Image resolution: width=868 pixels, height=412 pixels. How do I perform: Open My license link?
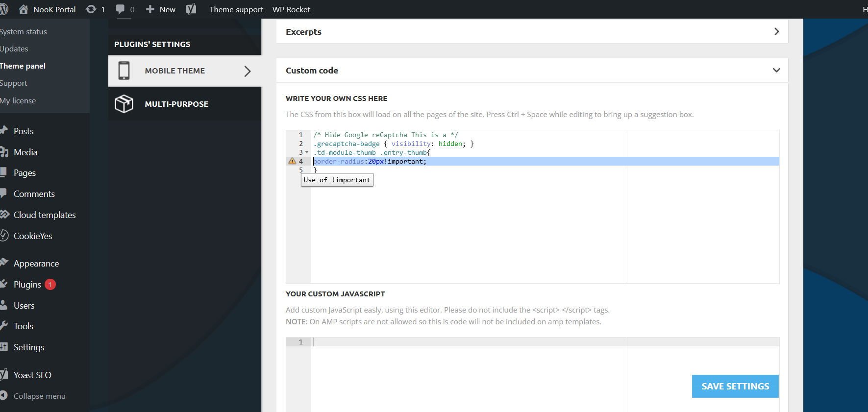18,100
